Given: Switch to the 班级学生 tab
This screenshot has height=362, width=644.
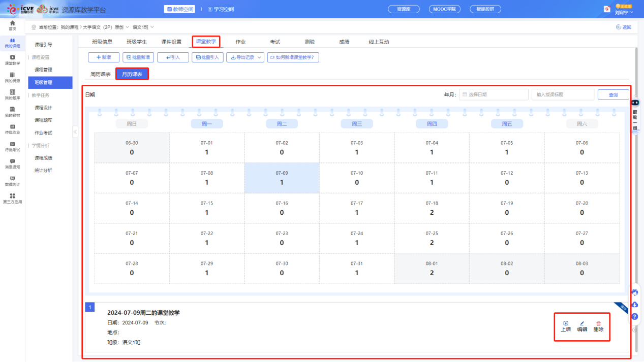Looking at the screenshot, I should click(137, 42).
